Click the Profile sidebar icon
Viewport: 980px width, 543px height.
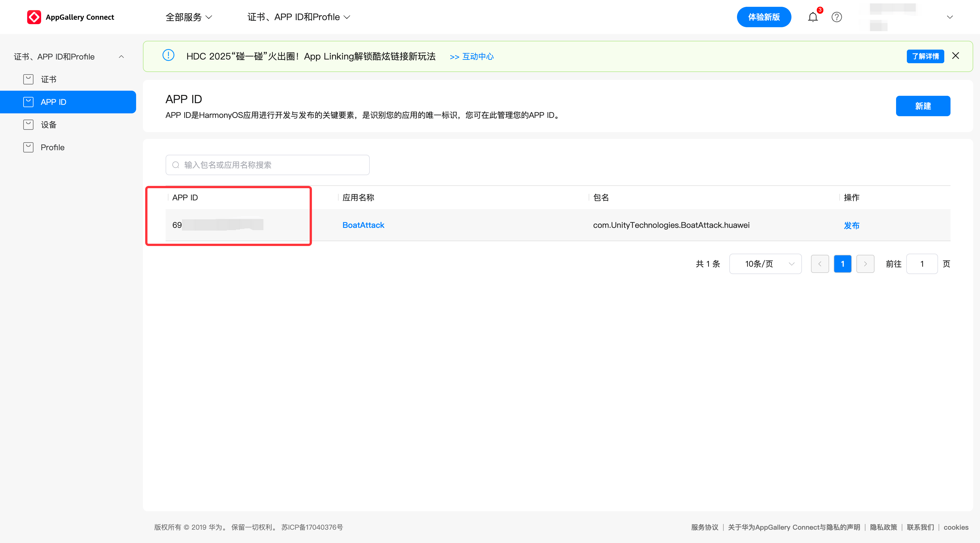point(28,147)
